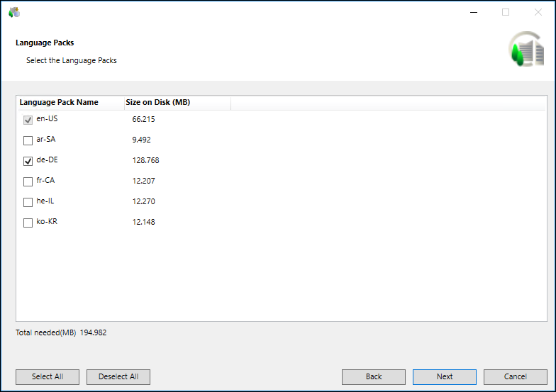Select the ko-KR language pack checkbox

(28, 223)
